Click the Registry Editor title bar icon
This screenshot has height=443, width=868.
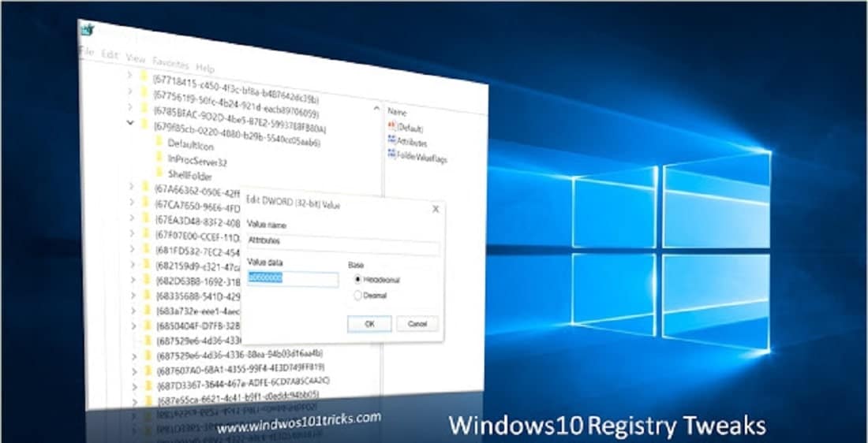86,28
